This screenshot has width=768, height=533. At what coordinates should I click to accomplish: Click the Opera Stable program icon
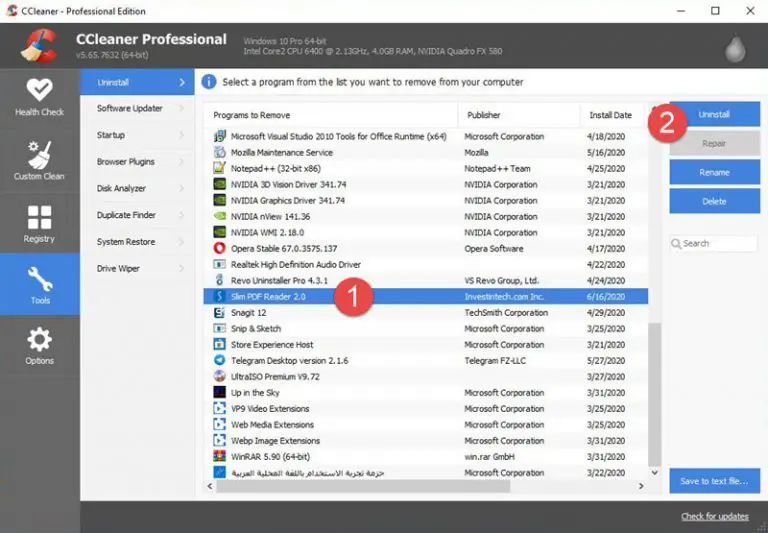pos(219,248)
